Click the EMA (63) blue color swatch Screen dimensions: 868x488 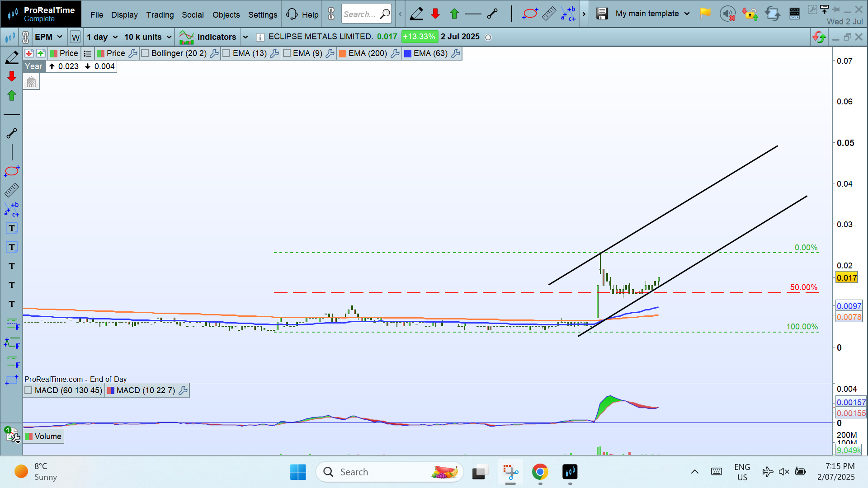408,53
